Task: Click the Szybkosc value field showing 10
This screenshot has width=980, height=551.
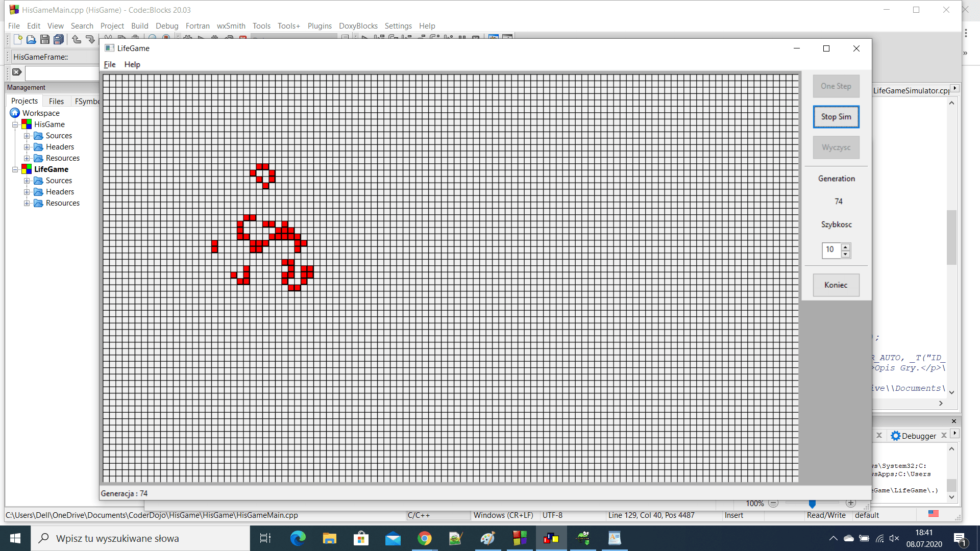Action: point(831,250)
